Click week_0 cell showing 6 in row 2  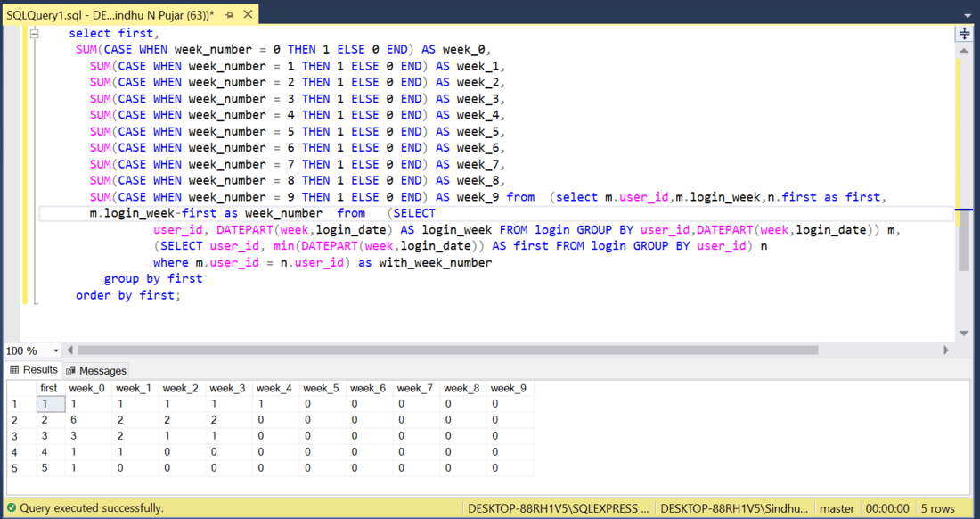coord(88,420)
